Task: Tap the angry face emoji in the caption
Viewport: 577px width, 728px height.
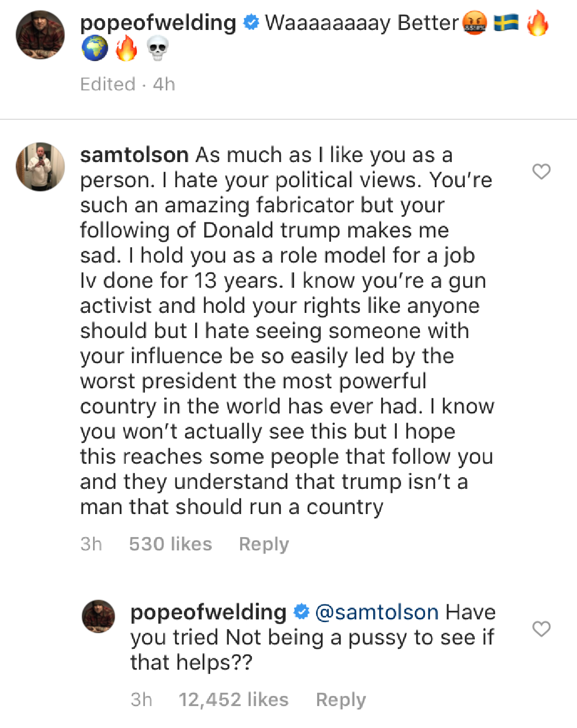Action: [x=474, y=24]
